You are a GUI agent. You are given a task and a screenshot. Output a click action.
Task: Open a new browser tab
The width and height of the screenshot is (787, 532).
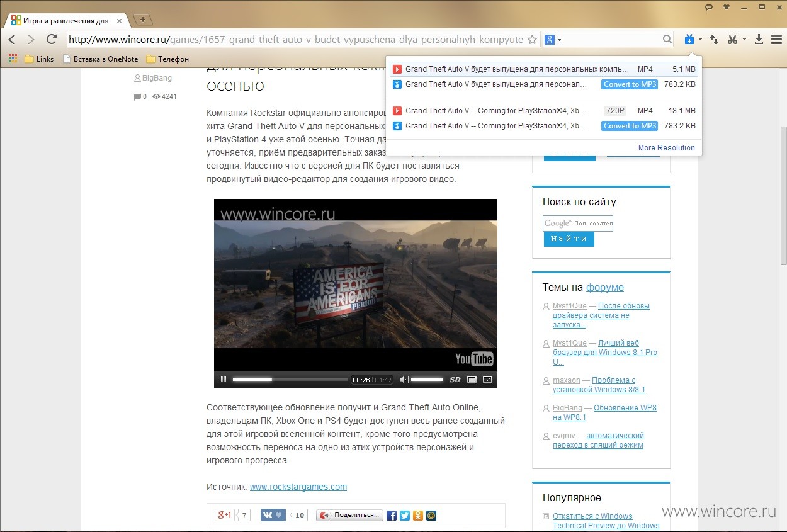(143, 20)
